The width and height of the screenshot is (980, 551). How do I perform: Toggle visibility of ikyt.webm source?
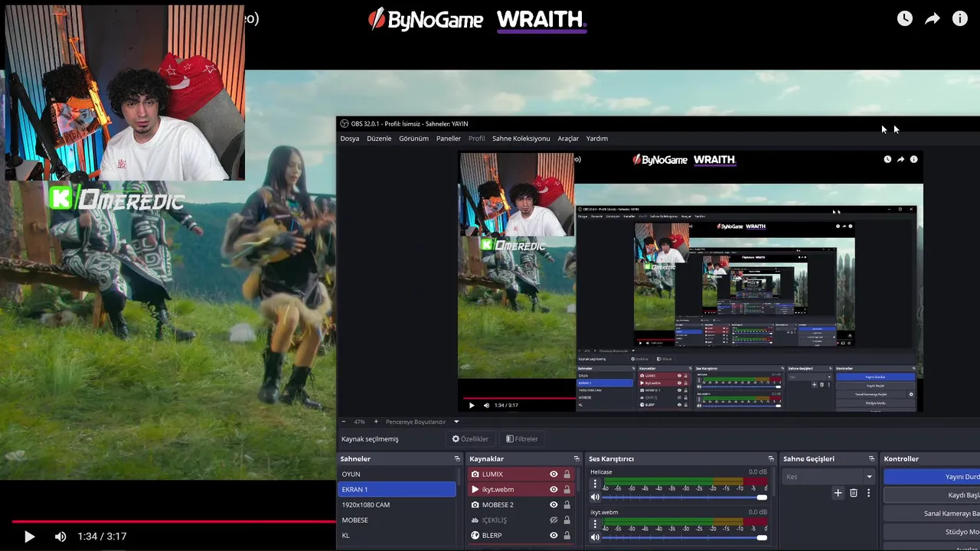pyautogui.click(x=554, y=490)
